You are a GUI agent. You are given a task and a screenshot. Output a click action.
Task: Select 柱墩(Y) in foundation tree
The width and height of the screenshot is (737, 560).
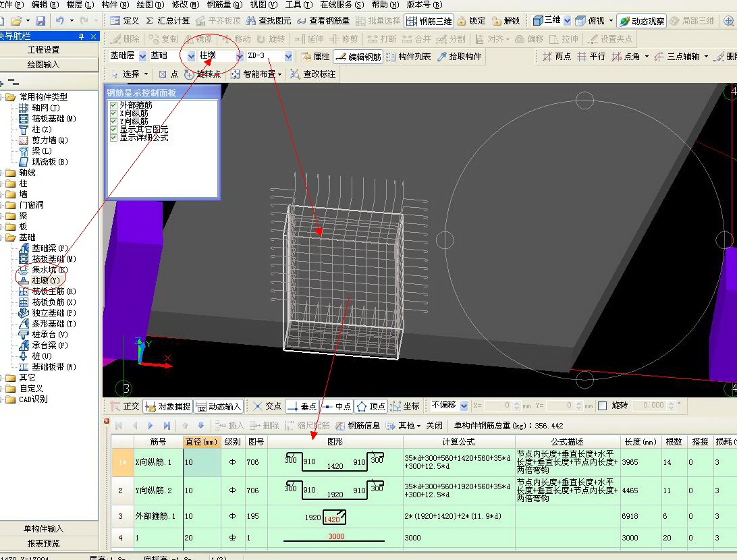[x=40, y=281]
